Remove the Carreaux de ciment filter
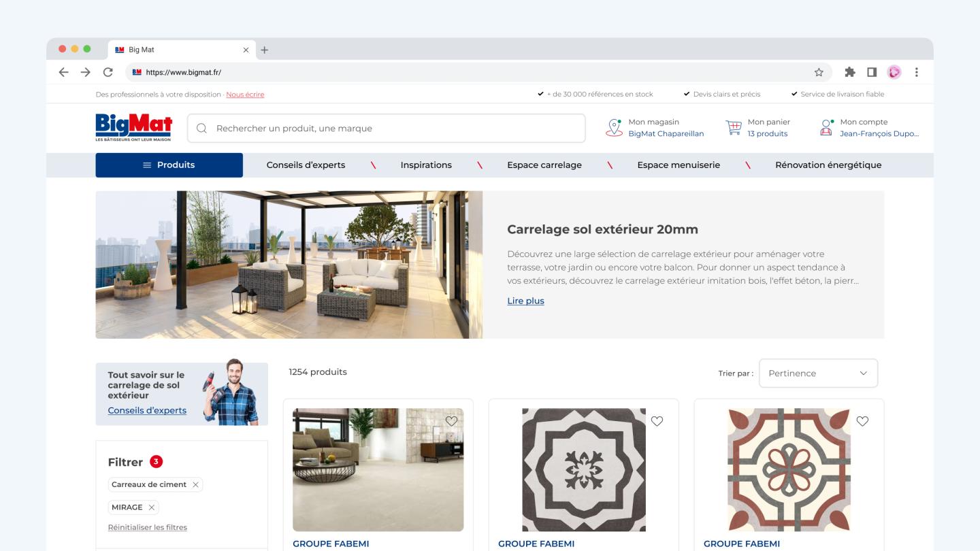This screenshot has width=980, height=551. tap(195, 485)
